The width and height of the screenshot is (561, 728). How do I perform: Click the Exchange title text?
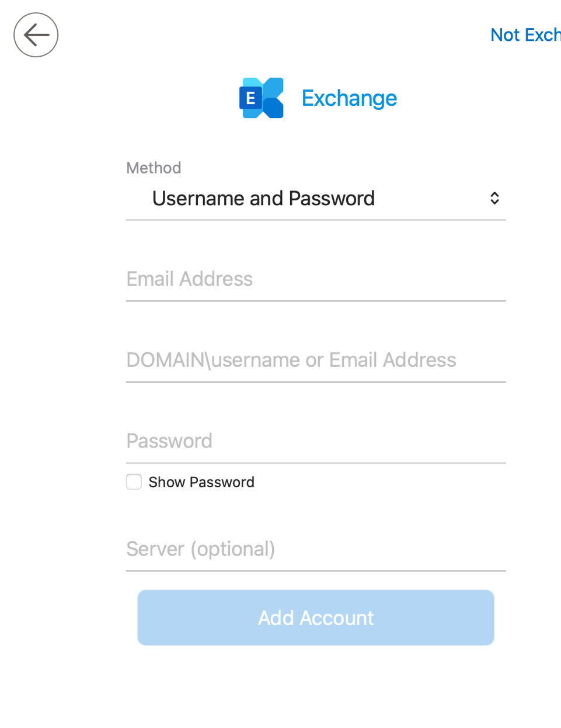(x=349, y=98)
